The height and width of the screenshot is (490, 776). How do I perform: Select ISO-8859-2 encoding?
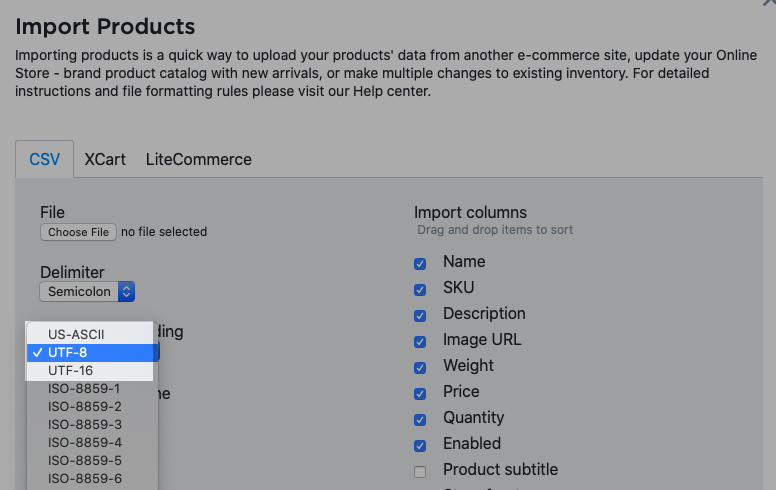[85, 406]
